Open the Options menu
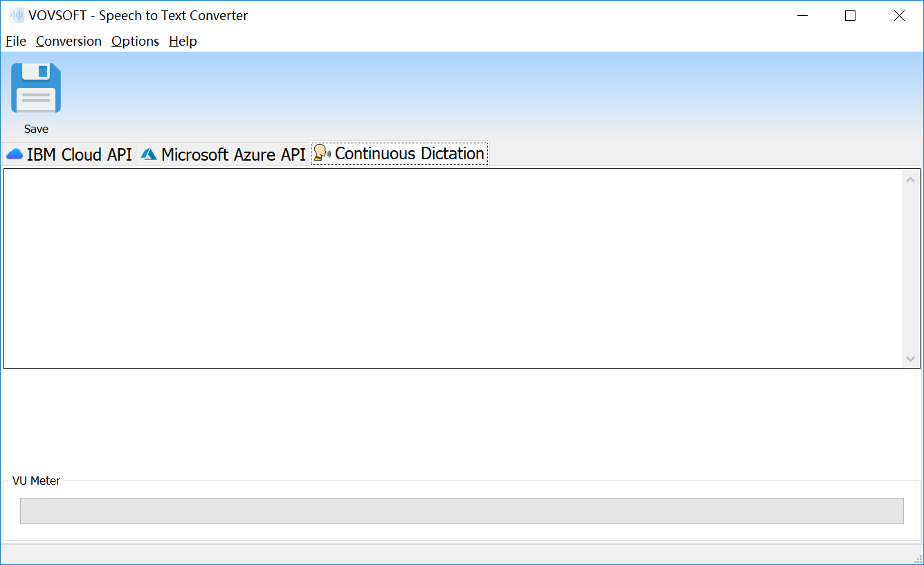Screen dimensions: 924x565 (135, 41)
